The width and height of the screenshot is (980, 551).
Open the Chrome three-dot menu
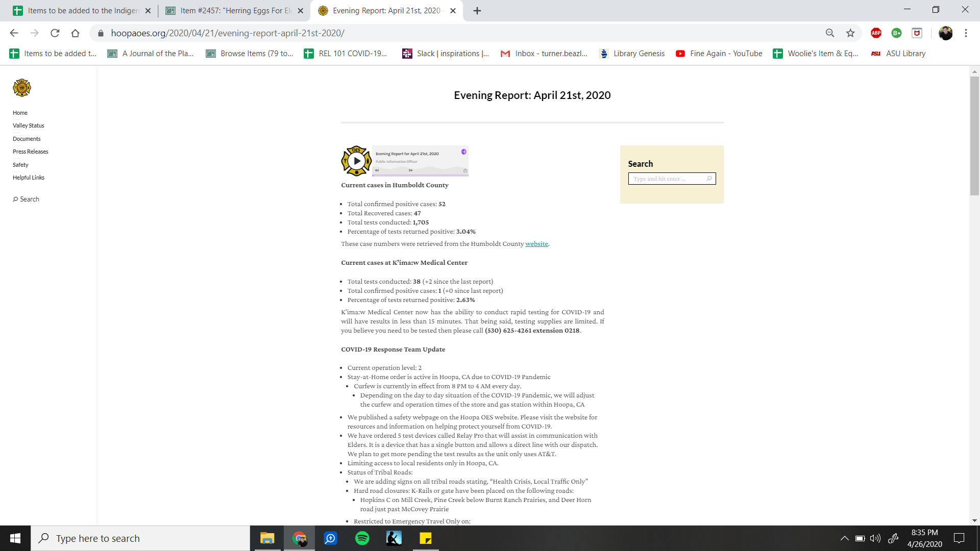966,33
